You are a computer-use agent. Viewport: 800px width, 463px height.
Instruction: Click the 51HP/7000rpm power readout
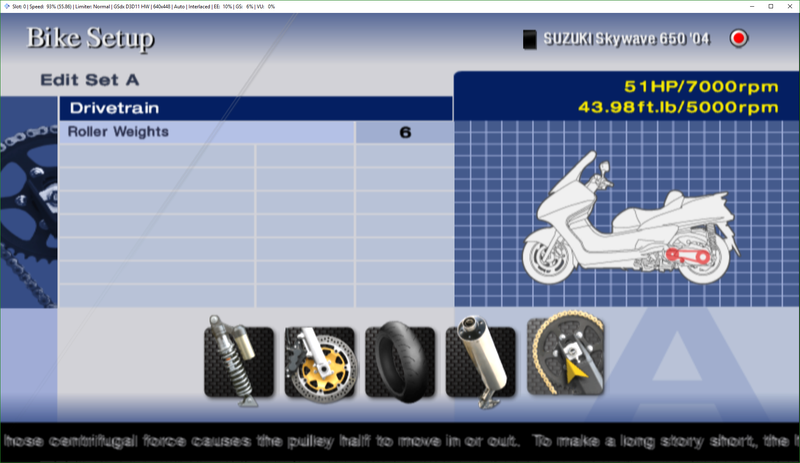(x=702, y=87)
